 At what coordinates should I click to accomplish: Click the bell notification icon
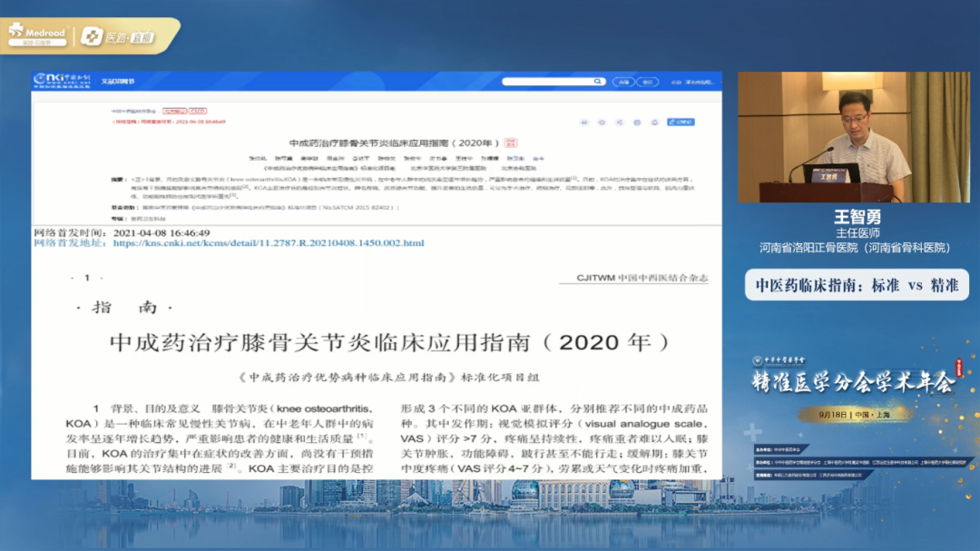coord(654,122)
